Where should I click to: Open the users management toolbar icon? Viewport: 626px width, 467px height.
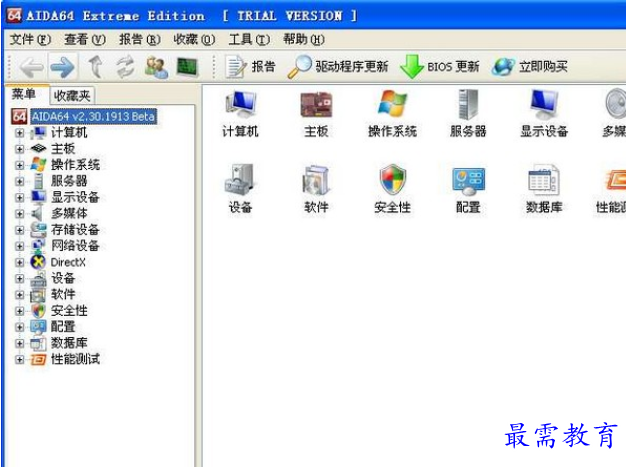click(156, 67)
